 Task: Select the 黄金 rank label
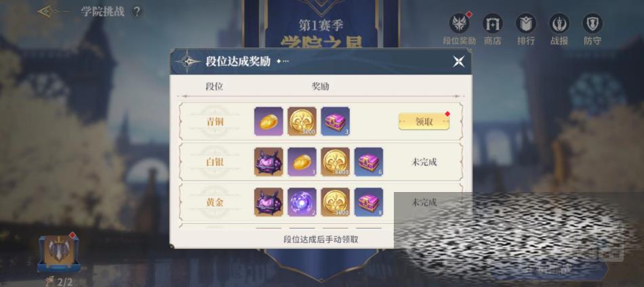(214, 202)
